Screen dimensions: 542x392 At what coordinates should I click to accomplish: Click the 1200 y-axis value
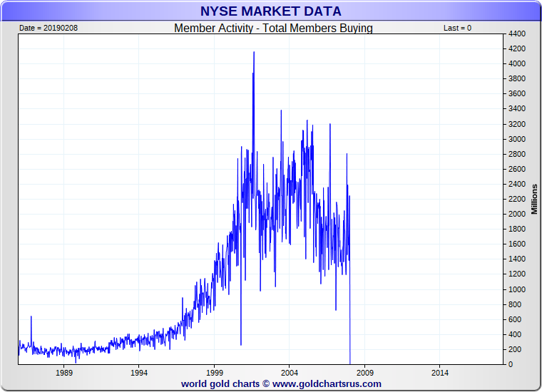pos(517,274)
